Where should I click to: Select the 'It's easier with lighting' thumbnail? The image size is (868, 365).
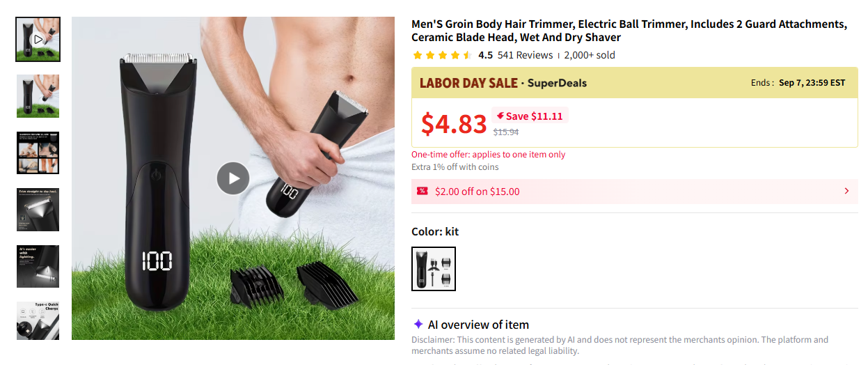pos(38,266)
